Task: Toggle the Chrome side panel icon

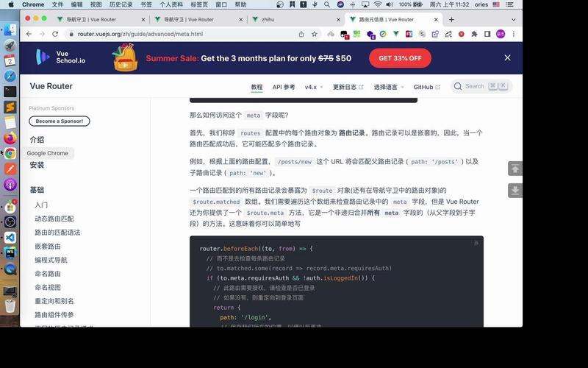Action: click(487, 34)
